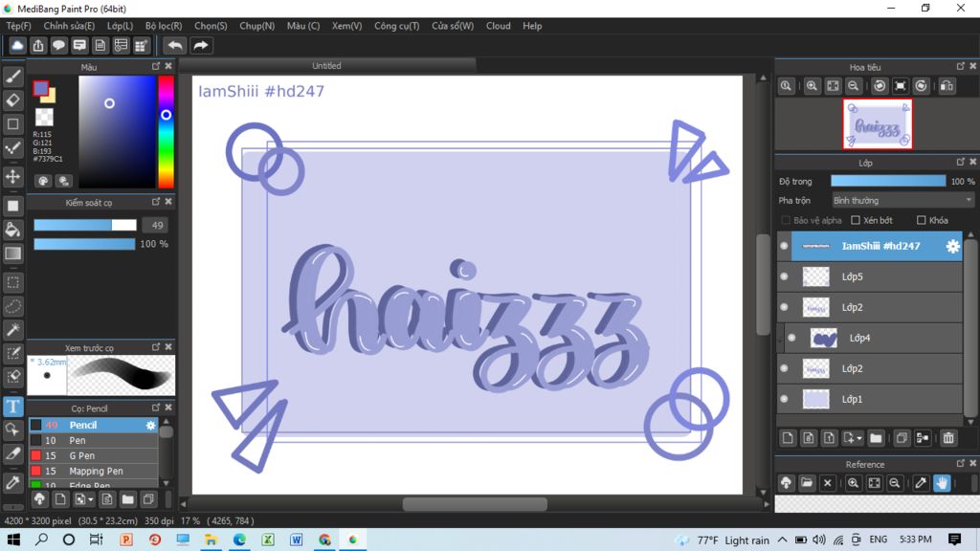
Task: Toggle the Bảo vệ alpha checkbox
Action: pyautogui.click(x=786, y=221)
